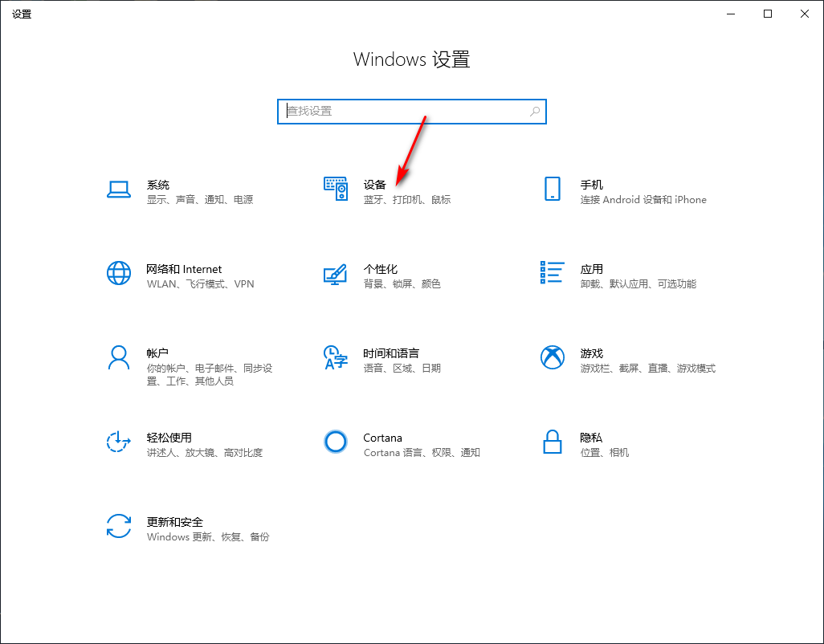Click the 设置 title bar label
Image resolution: width=824 pixels, height=644 pixels.
pos(22,13)
